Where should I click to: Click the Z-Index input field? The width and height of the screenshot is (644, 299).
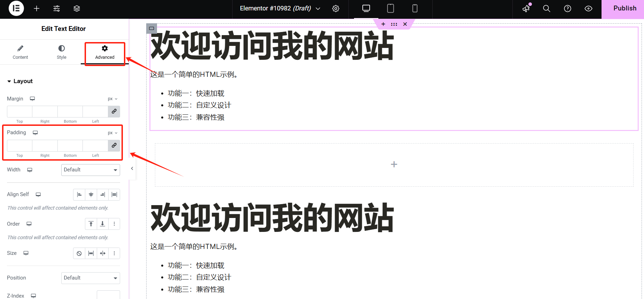point(108,295)
